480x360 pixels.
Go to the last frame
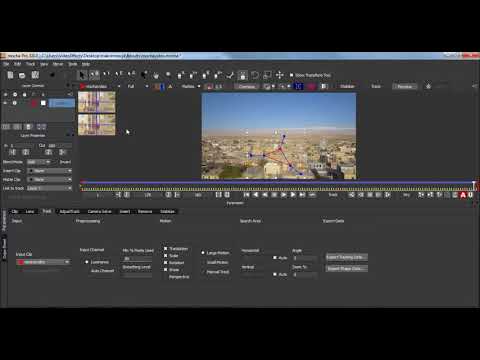click(x=302, y=195)
